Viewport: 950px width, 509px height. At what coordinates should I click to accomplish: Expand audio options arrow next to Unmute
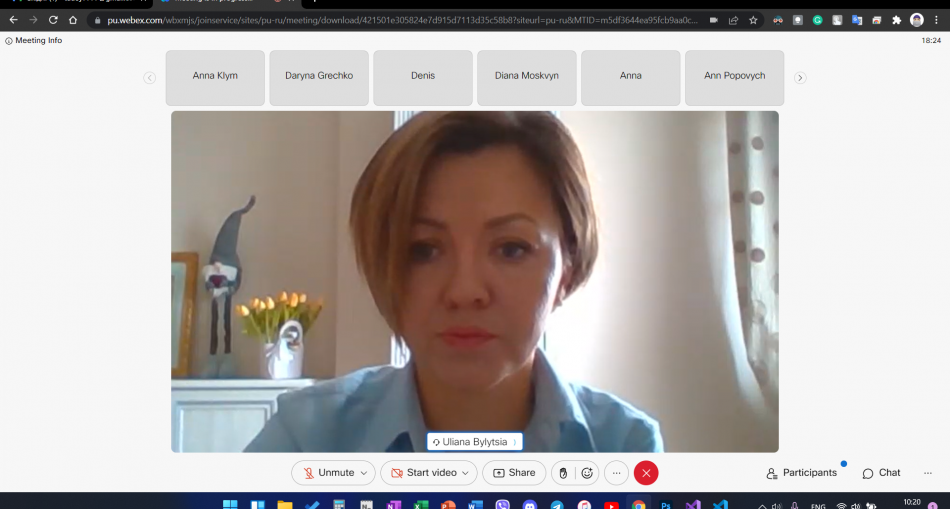pos(363,473)
